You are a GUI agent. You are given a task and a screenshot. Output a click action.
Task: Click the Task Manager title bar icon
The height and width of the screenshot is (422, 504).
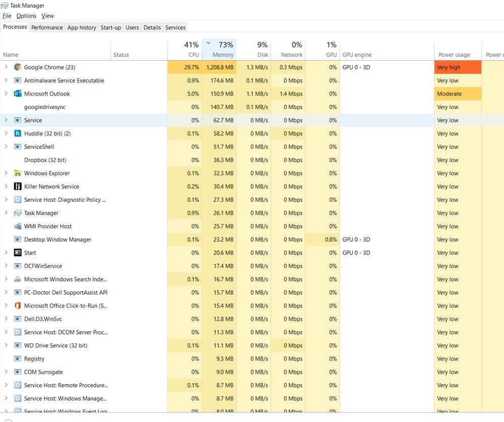(x=5, y=6)
